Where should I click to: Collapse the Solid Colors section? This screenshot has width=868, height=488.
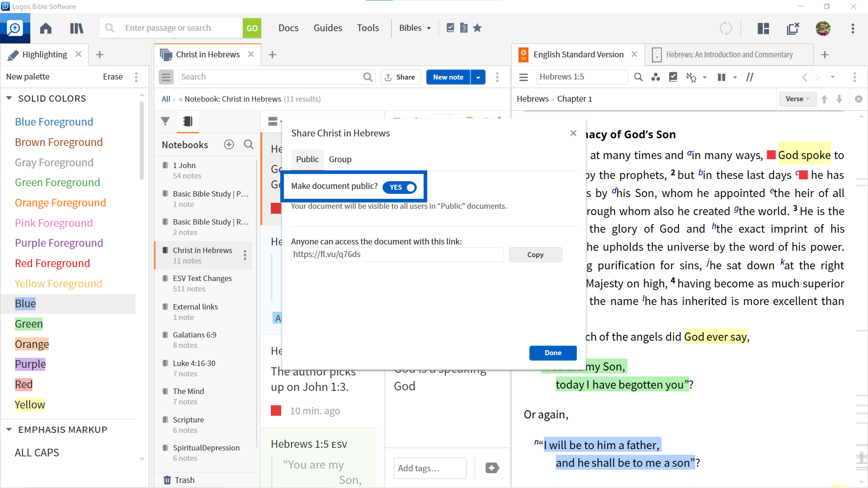tap(9, 98)
